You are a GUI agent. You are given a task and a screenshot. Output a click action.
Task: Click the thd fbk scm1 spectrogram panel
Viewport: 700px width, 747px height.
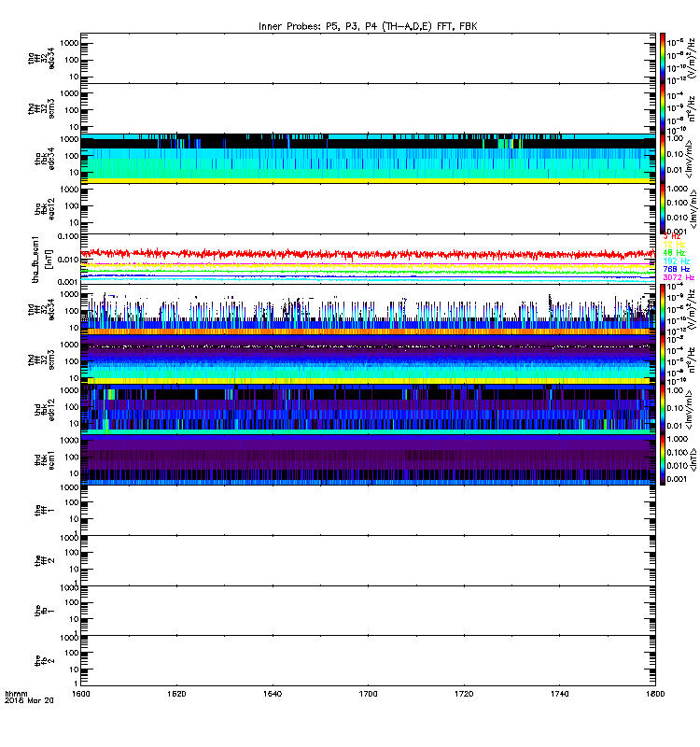tap(368, 460)
